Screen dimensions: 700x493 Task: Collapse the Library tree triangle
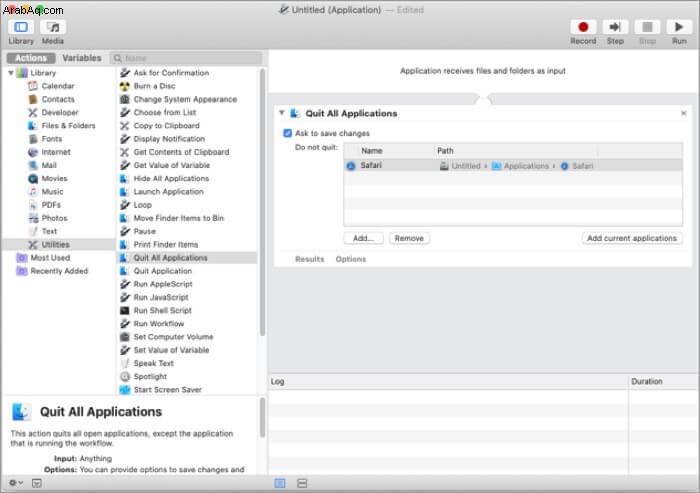11,72
